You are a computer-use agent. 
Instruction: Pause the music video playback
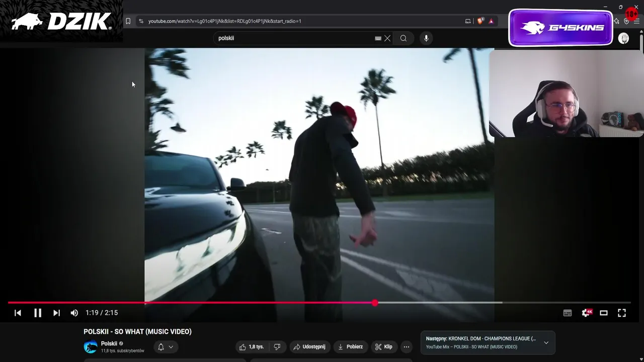click(x=38, y=313)
